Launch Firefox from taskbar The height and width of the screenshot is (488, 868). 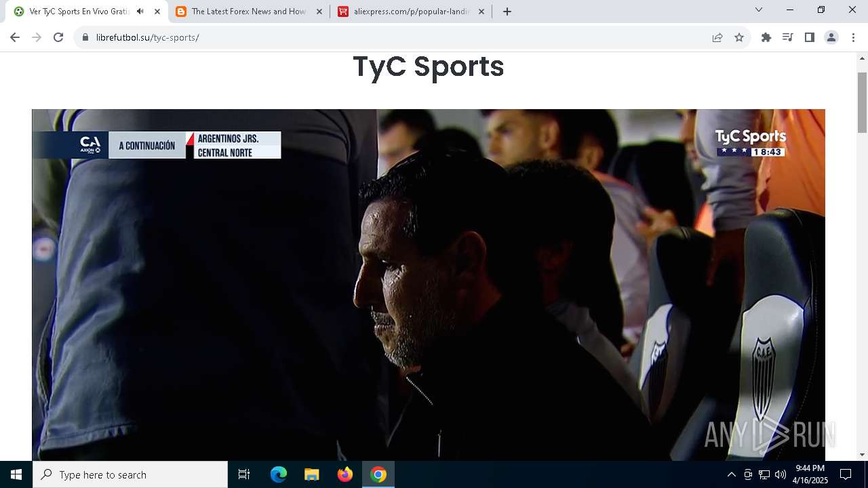(x=345, y=474)
